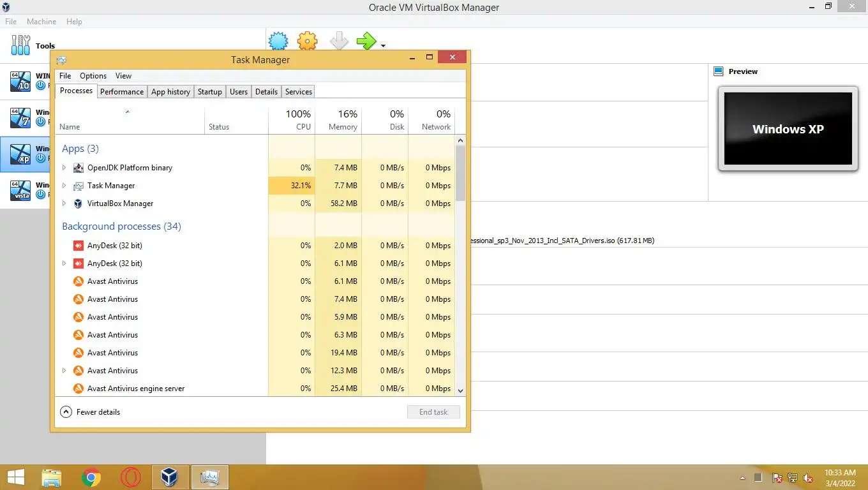Select the Tools item in VirtualBox sidebar
Screen dimensions: 868x490
click(x=33, y=45)
